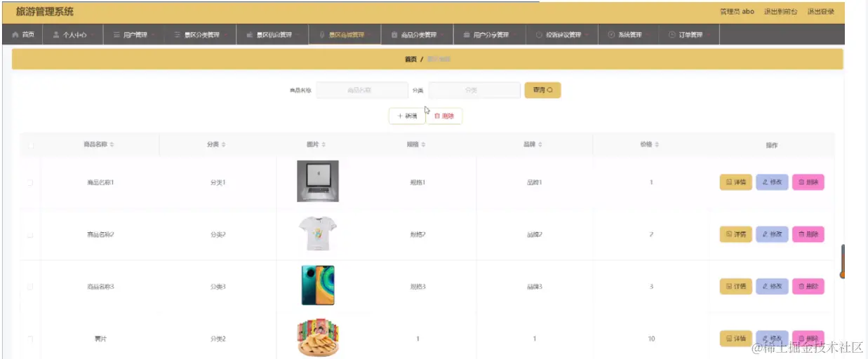Click 修改 for 商品名称3
This screenshot has width=868, height=359.
pyautogui.click(x=772, y=286)
